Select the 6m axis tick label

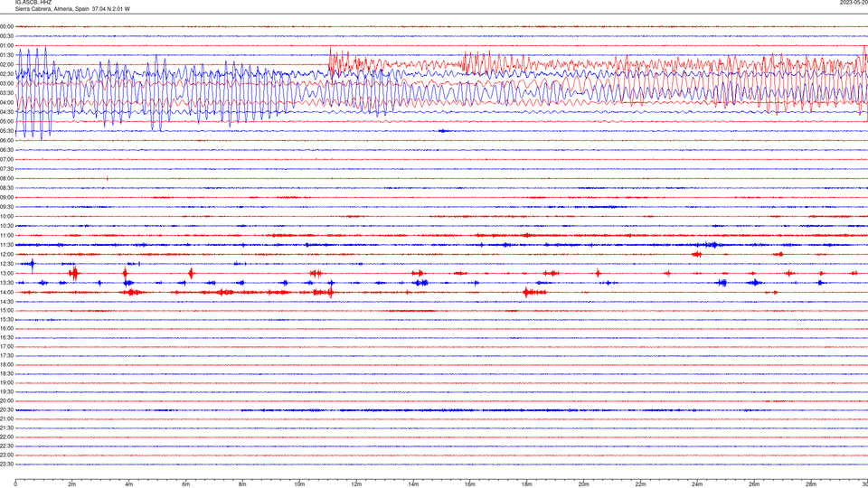tap(186, 484)
